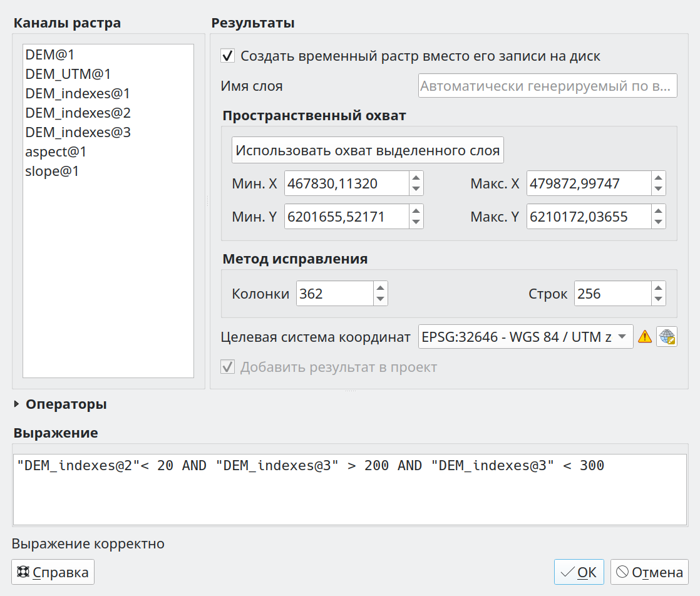Increase Мин. Y value with up arrow

pyautogui.click(x=416, y=211)
